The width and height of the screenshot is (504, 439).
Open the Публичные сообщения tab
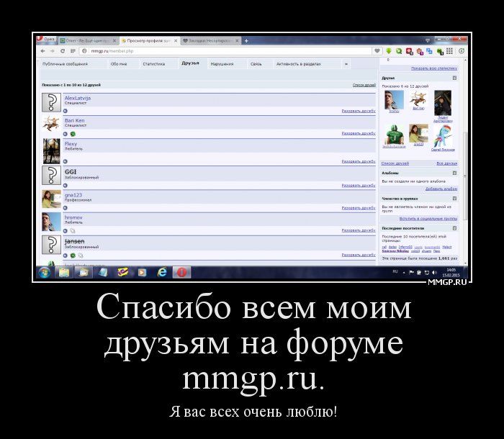click(x=65, y=64)
